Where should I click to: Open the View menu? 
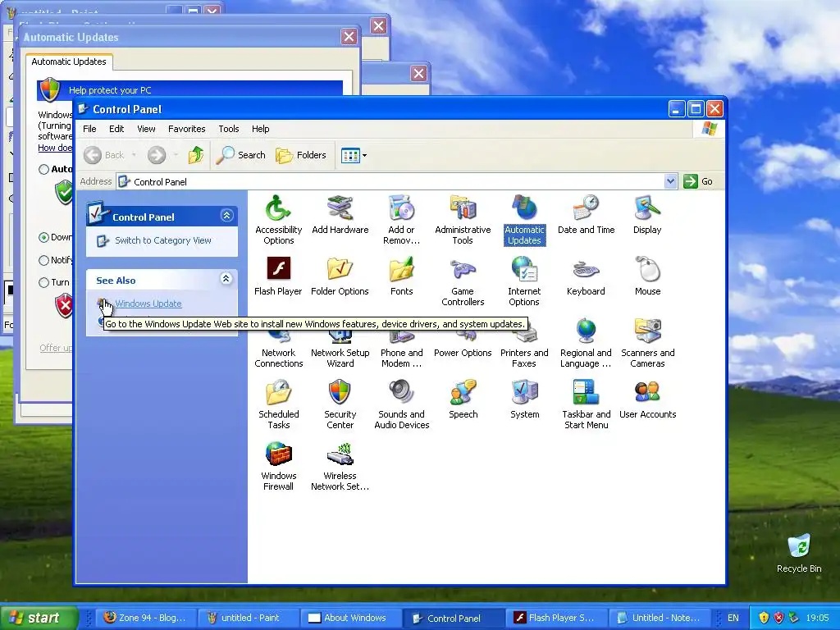[x=146, y=129]
